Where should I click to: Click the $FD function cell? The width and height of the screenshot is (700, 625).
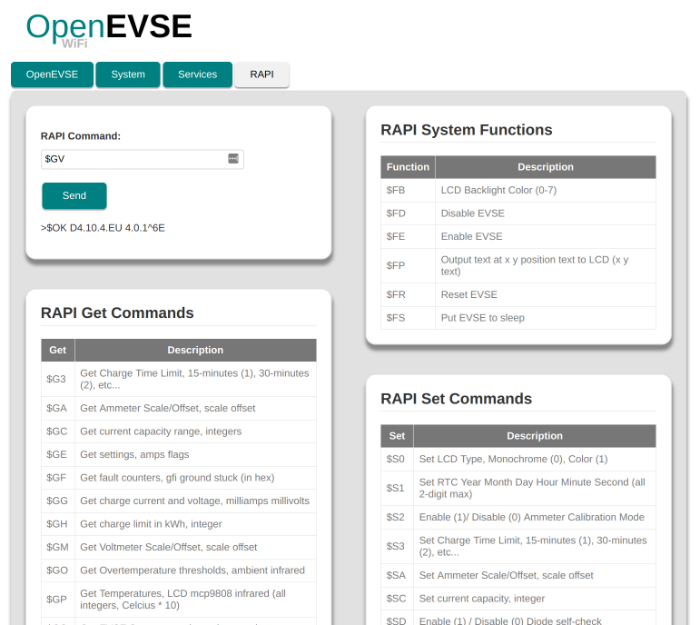[x=408, y=213]
